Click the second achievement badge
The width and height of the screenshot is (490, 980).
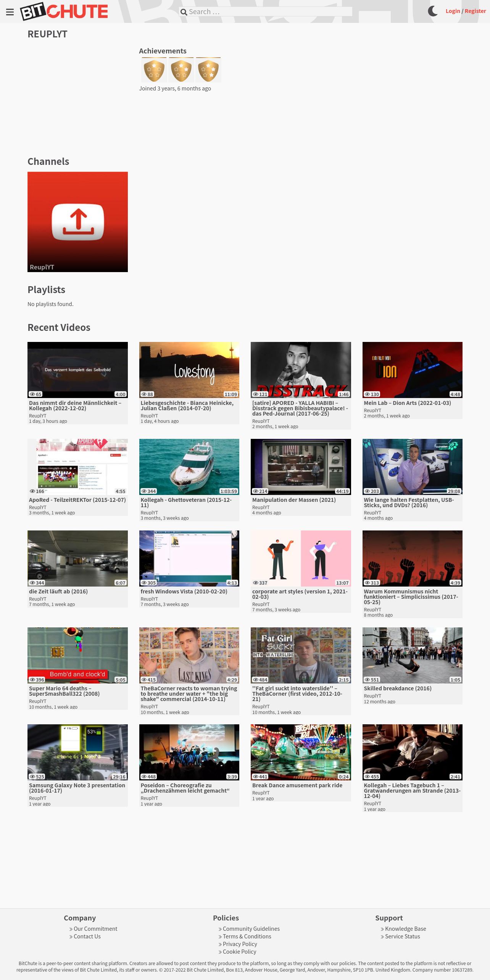[181, 70]
